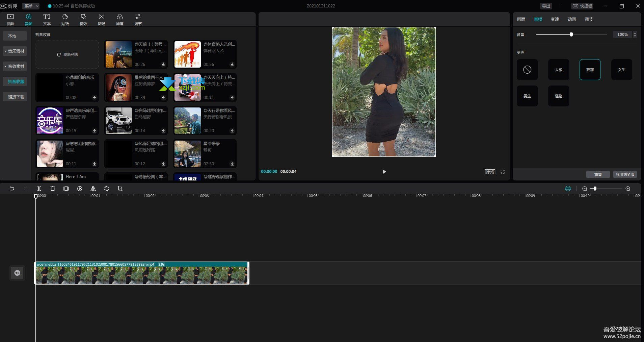Click the reverse playback icon

(x=80, y=189)
